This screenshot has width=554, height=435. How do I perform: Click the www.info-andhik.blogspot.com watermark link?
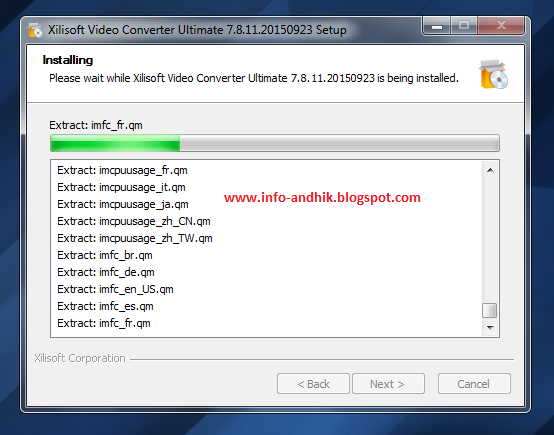(x=322, y=197)
